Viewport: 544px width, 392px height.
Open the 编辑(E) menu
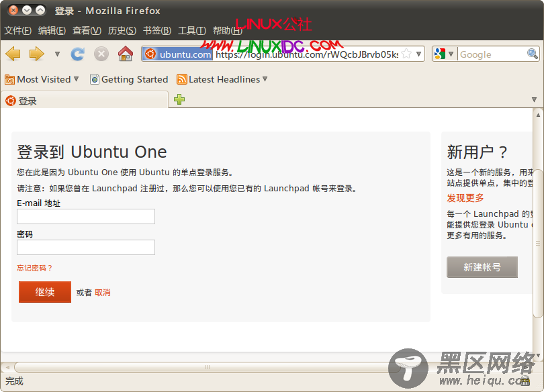(52, 30)
